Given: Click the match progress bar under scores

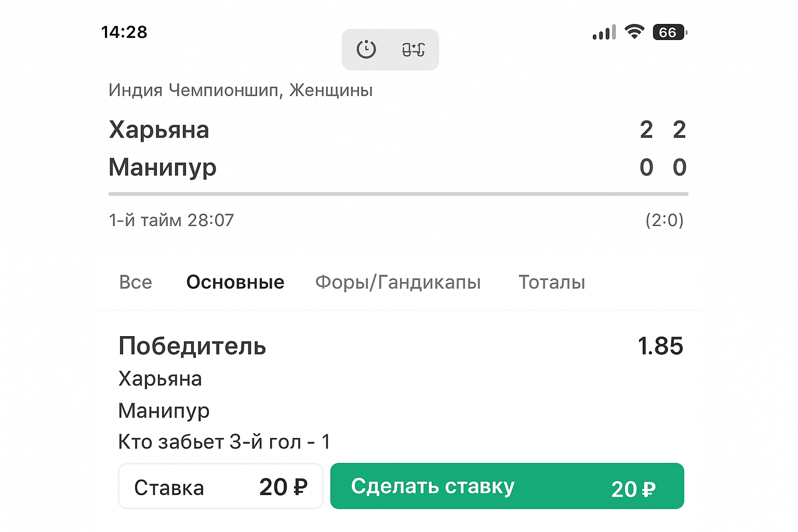Looking at the screenshot, I should [398, 194].
